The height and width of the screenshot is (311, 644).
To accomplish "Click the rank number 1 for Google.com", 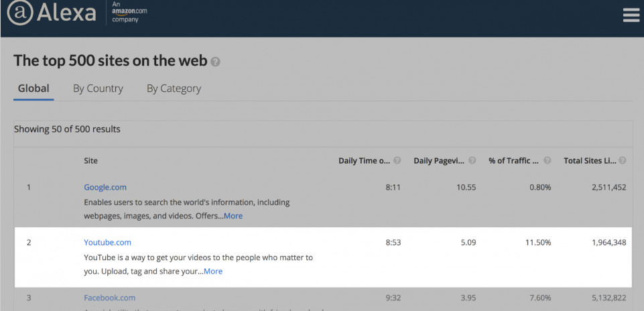I will click(29, 188).
